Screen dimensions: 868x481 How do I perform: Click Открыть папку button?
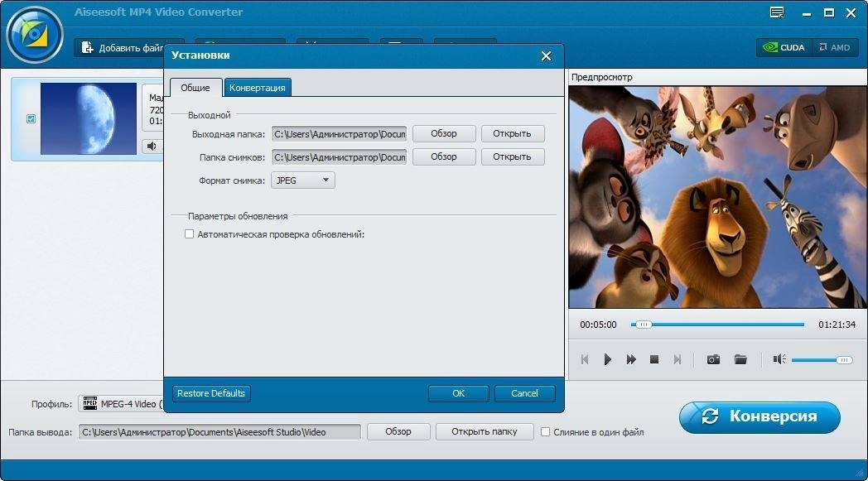[x=485, y=431]
